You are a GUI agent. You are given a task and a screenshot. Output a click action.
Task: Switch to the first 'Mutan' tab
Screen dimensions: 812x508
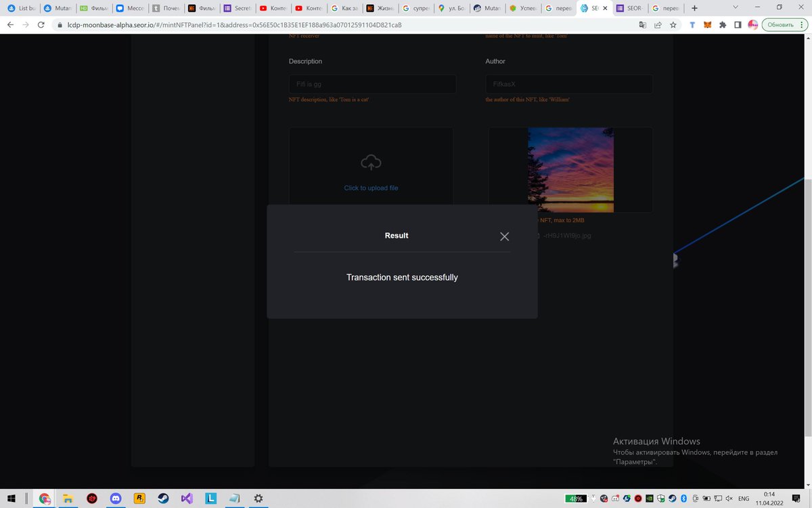57,8
